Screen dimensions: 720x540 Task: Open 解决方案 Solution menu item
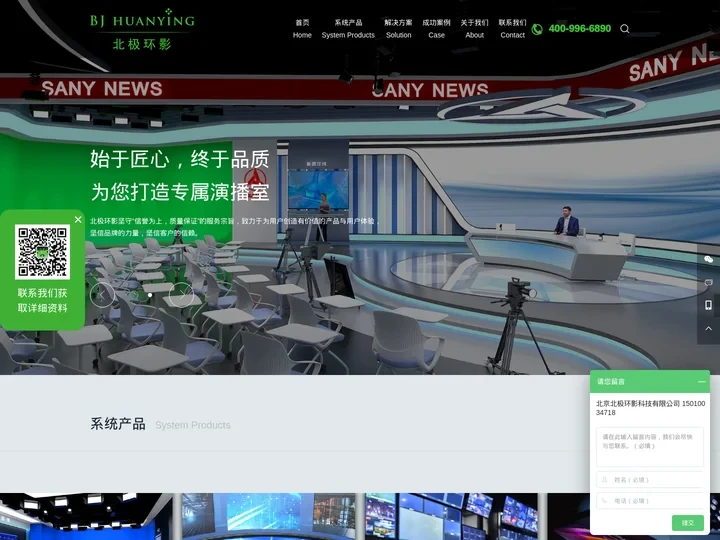click(398, 28)
